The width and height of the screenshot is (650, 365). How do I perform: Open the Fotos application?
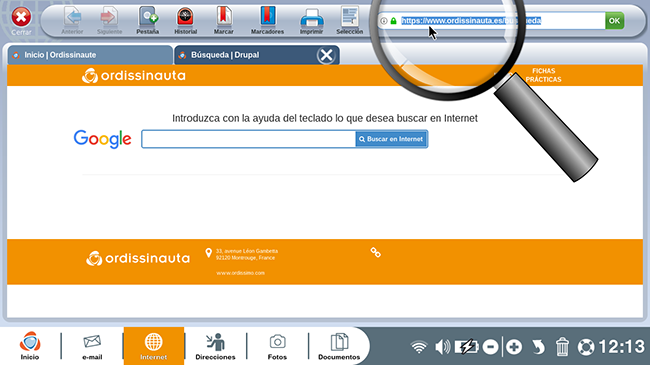coord(277,346)
